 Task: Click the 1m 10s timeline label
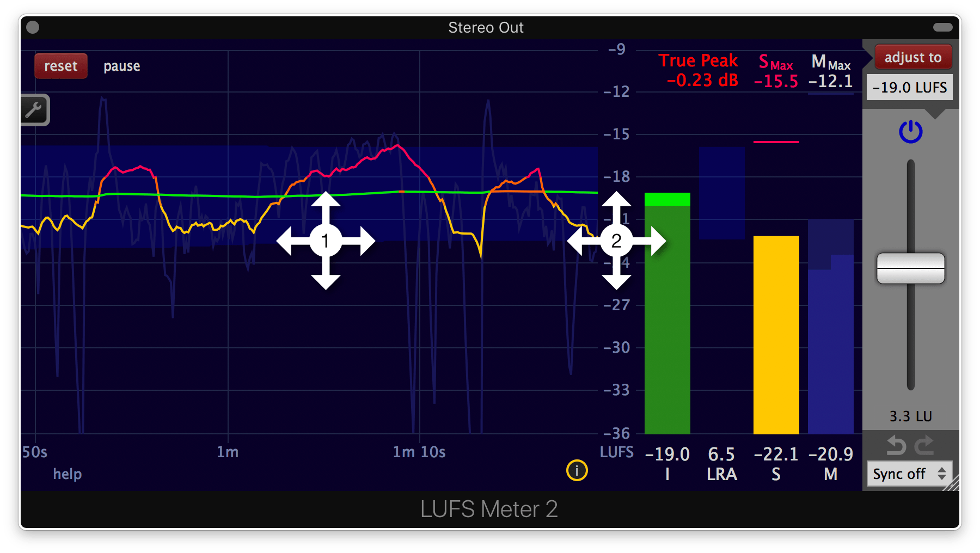(x=419, y=452)
